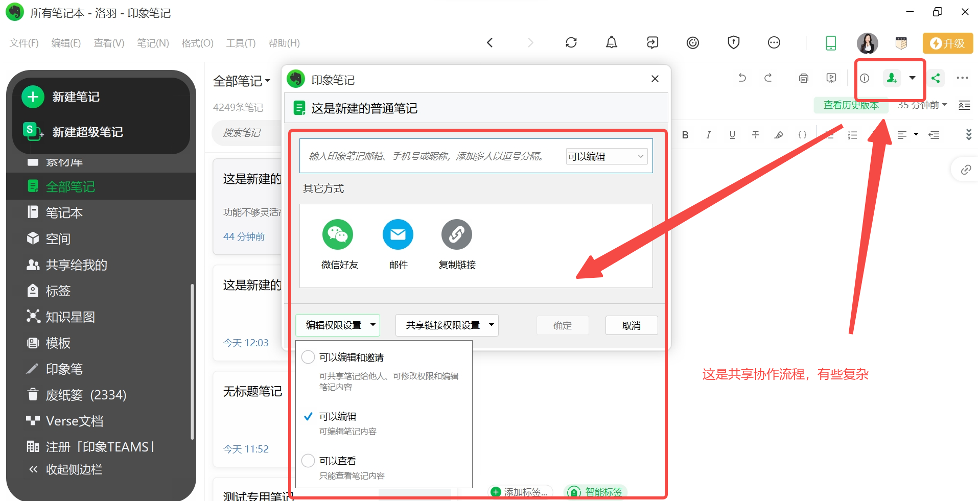Click the green share-with-person icon
This screenshot has height=501, width=980.
892,78
